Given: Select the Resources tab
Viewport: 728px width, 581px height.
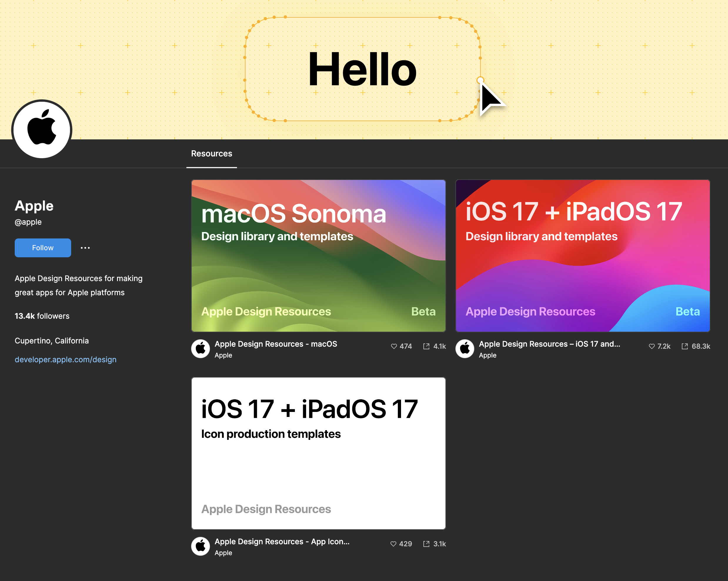Looking at the screenshot, I should tap(212, 153).
